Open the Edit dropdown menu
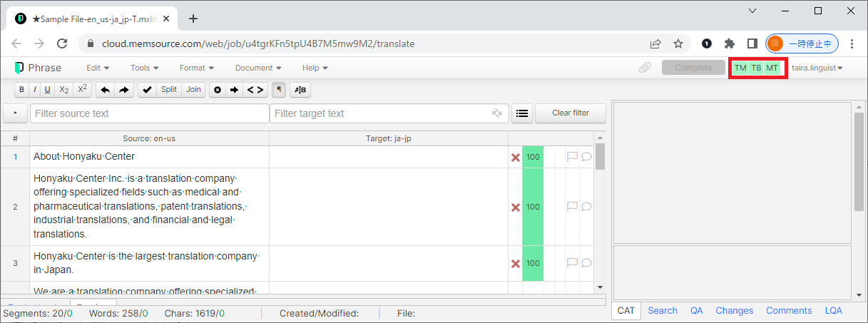 coord(98,68)
